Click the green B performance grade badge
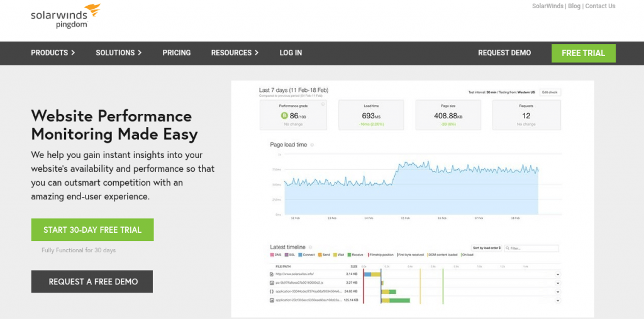Image resolution: width=644 pixels, height=319 pixels. pyautogui.click(x=284, y=116)
